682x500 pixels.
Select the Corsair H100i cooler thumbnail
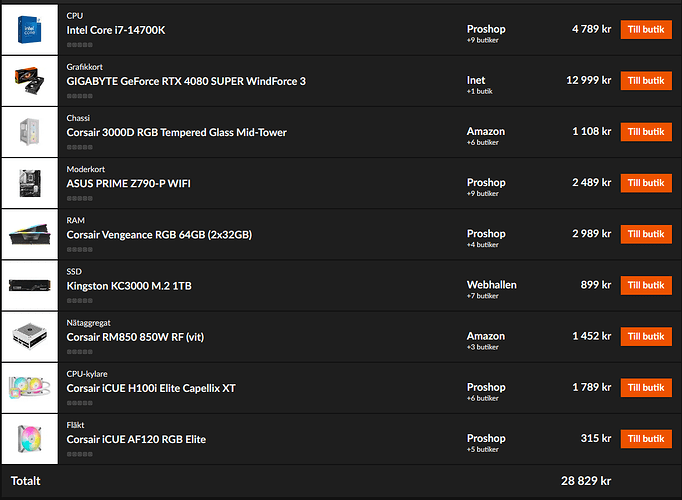(x=30, y=388)
